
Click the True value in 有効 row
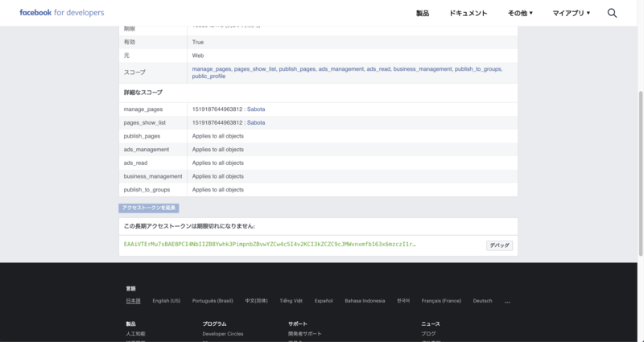pyautogui.click(x=197, y=43)
